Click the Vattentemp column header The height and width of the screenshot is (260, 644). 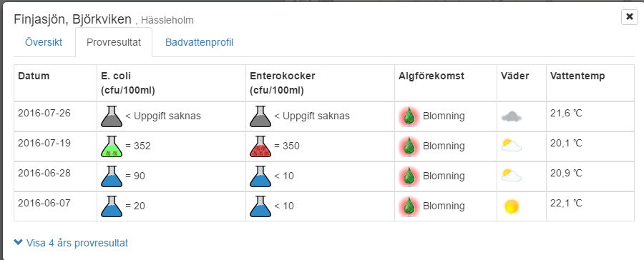[577, 76]
